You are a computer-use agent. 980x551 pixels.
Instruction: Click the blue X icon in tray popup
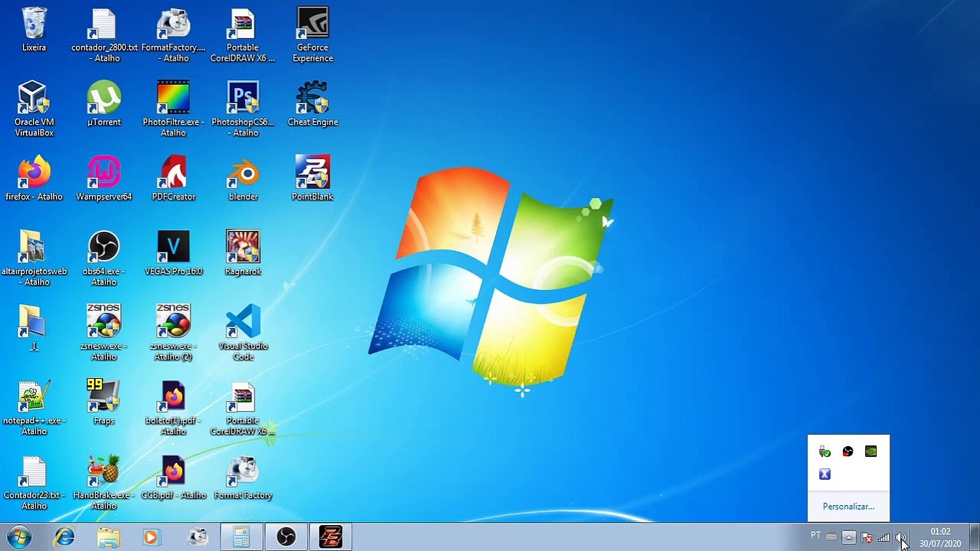(x=825, y=474)
